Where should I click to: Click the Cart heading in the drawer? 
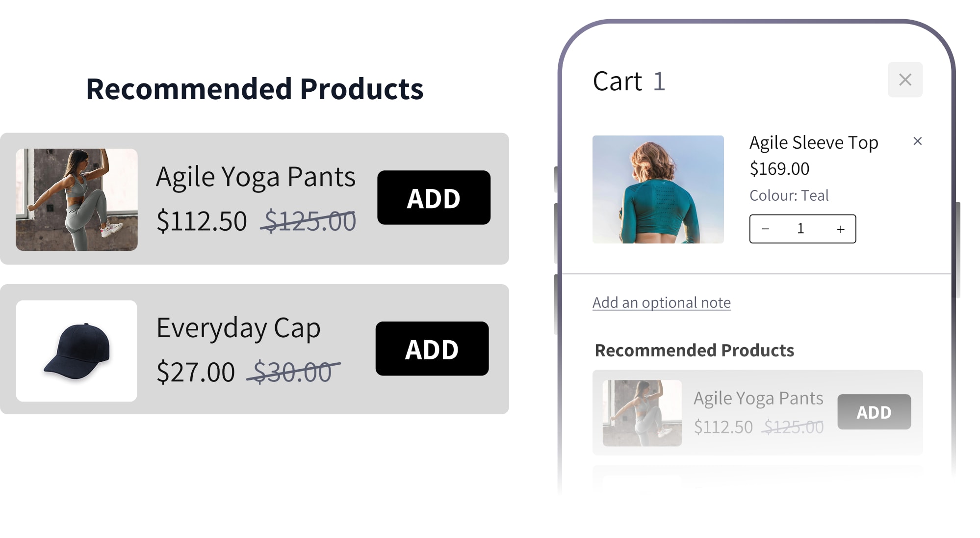point(617,81)
